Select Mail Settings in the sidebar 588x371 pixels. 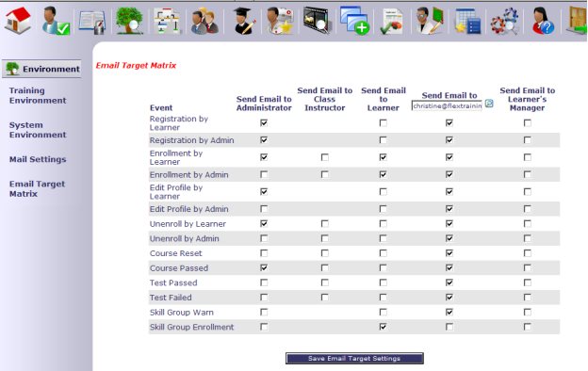pos(38,159)
